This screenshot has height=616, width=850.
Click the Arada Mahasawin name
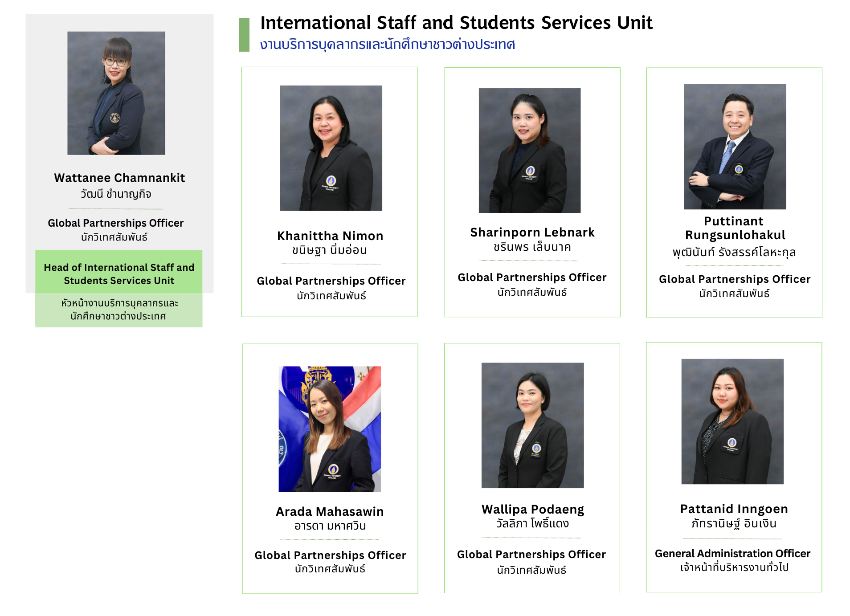pyautogui.click(x=330, y=511)
